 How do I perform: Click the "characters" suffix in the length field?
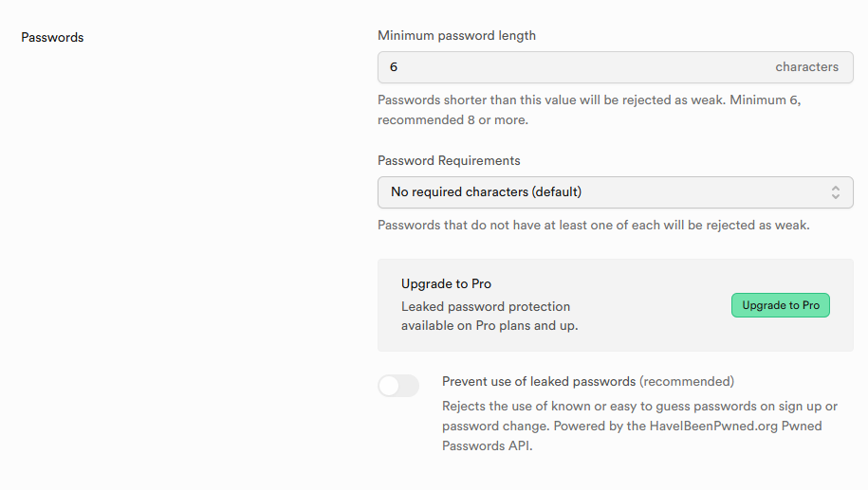coord(806,67)
